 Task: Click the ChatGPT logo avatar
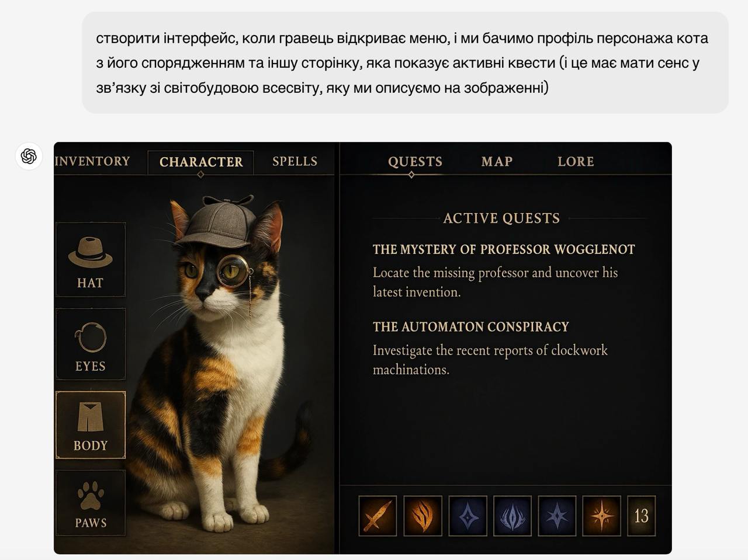[x=29, y=156]
